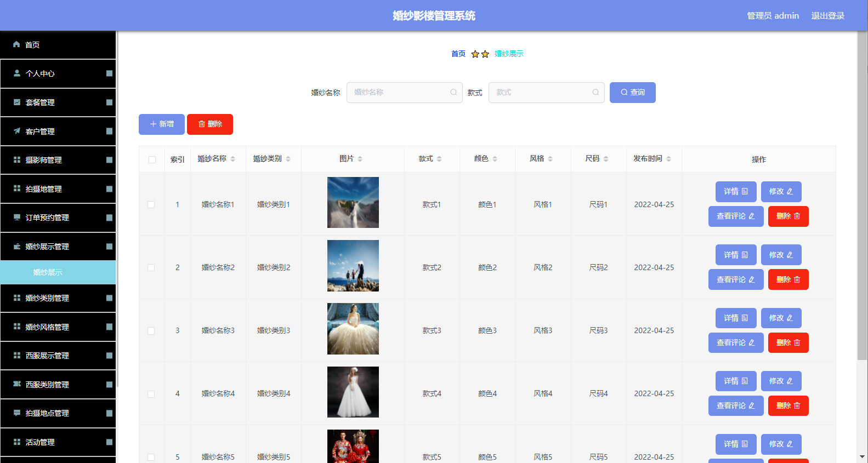Click the second star in breadcrumb
Image resolution: width=868 pixels, height=463 pixels.
point(485,54)
